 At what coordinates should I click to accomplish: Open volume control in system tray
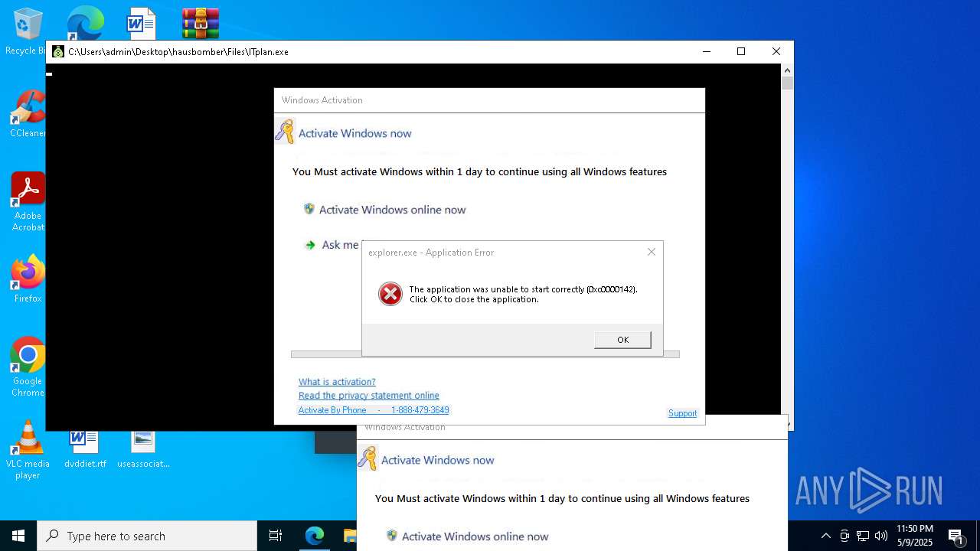881,536
